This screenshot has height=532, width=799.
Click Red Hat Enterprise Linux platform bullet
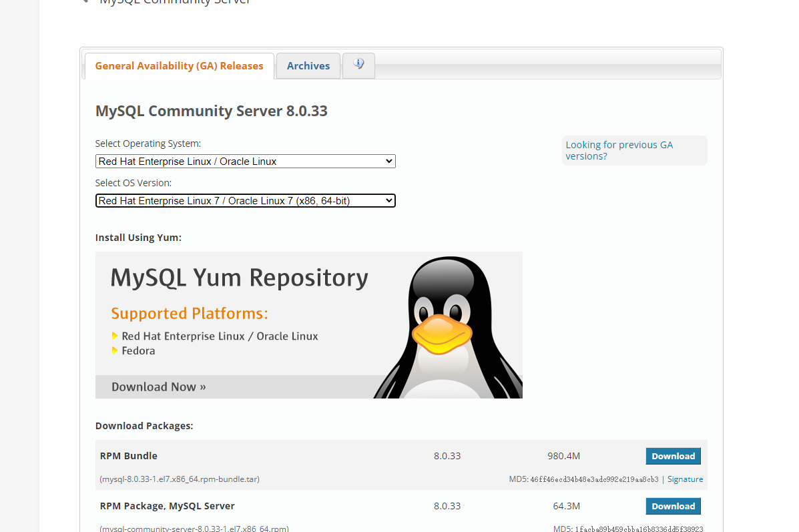pos(220,336)
